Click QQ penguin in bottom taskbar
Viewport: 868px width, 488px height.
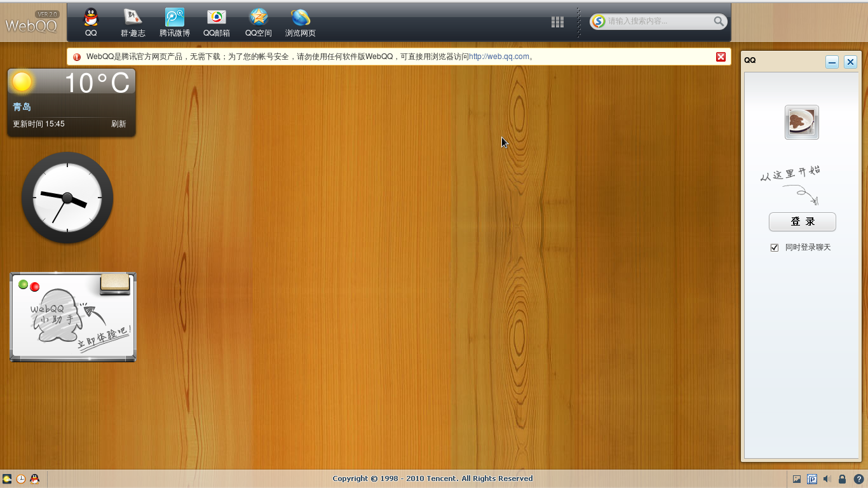(35, 479)
